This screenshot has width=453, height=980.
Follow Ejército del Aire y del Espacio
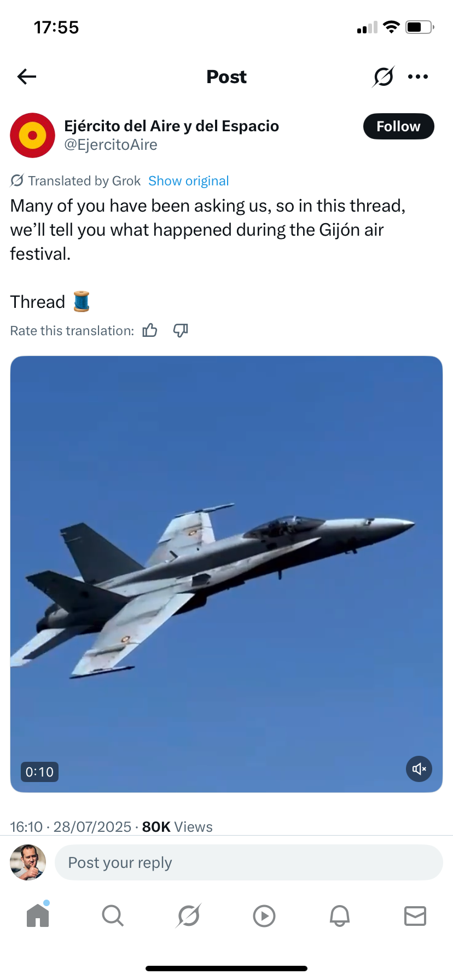[x=398, y=126]
